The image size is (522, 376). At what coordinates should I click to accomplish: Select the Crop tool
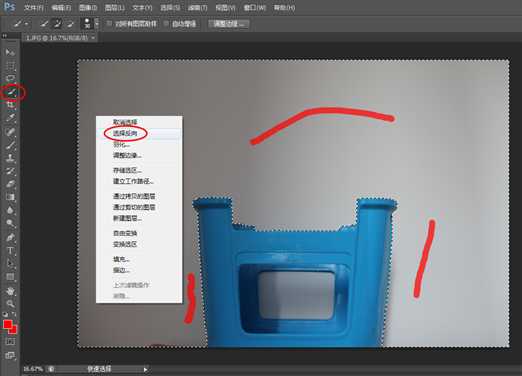tap(10, 105)
